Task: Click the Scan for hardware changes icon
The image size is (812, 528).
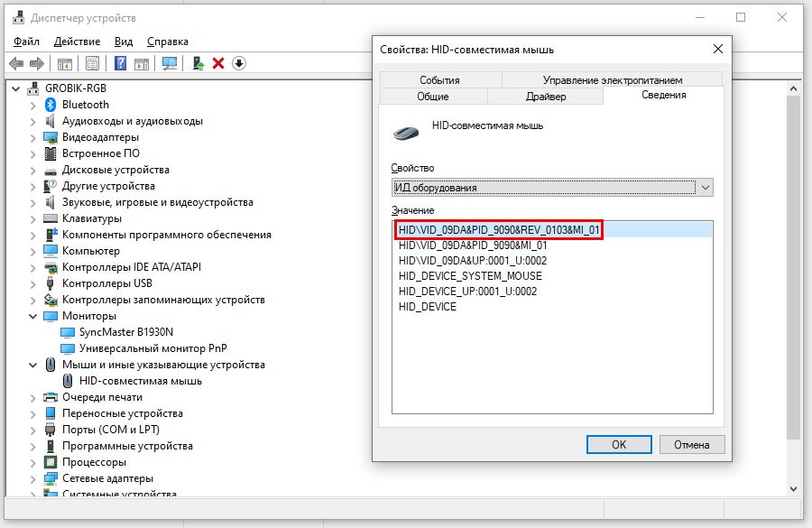Action: coord(169,63)
